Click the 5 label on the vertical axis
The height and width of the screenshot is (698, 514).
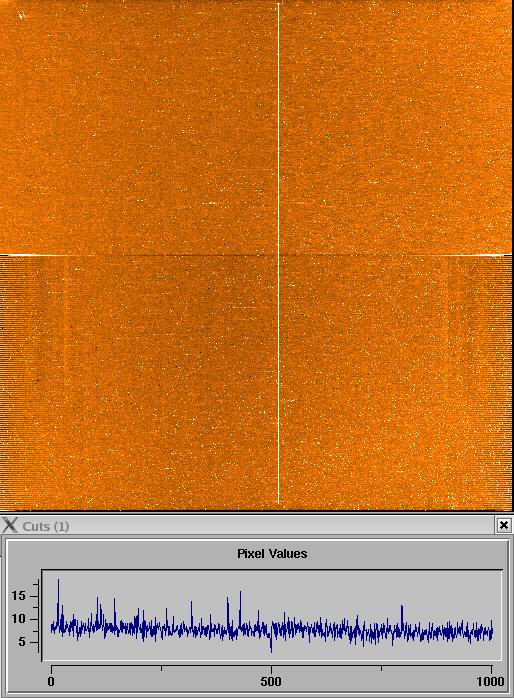pos(22,642)
